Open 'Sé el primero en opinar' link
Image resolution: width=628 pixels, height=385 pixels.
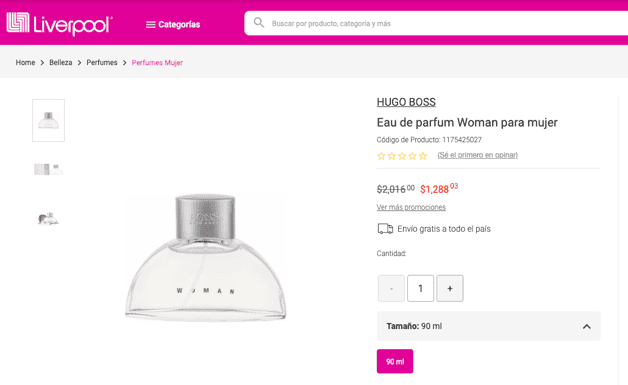(477, 155)
